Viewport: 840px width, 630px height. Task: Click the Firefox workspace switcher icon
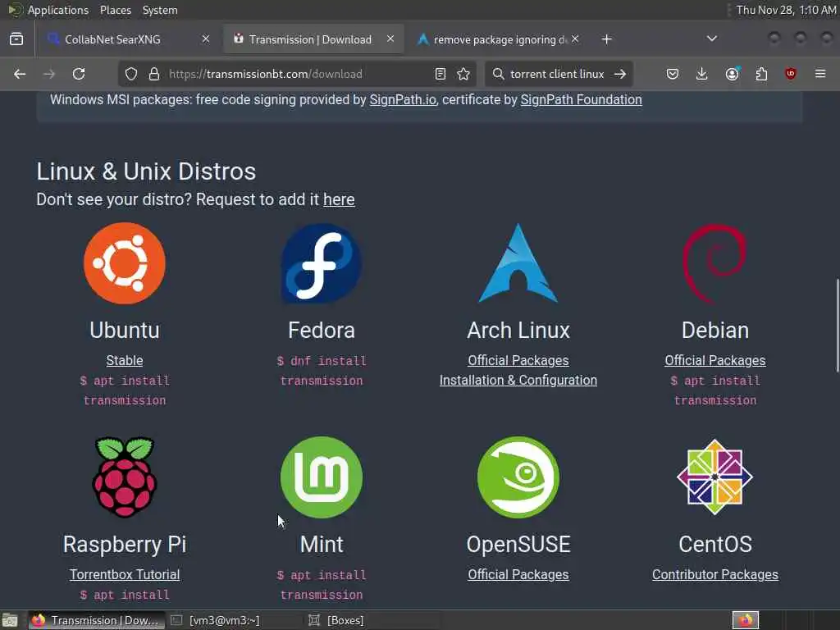tap(746, 620)
